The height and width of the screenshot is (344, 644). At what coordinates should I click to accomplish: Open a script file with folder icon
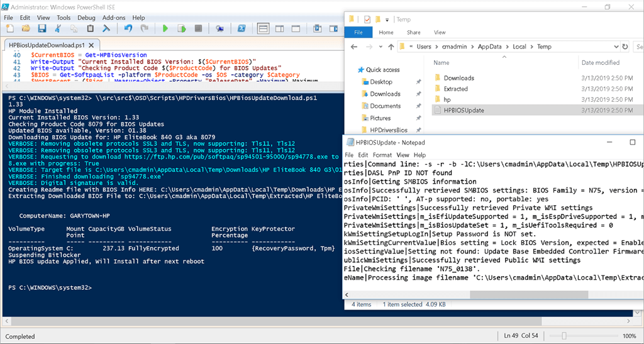click(25, 28)
